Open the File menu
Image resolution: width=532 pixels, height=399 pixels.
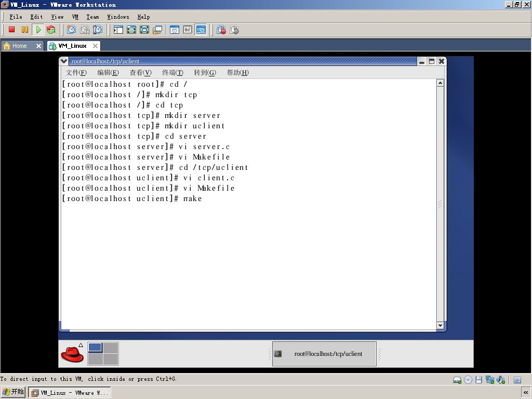pos(16,17)
